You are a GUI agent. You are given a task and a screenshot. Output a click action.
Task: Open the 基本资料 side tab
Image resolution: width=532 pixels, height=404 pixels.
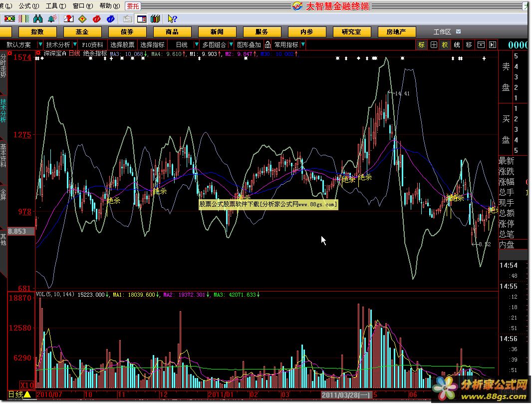pyautogui.click(x=3, y=155)
